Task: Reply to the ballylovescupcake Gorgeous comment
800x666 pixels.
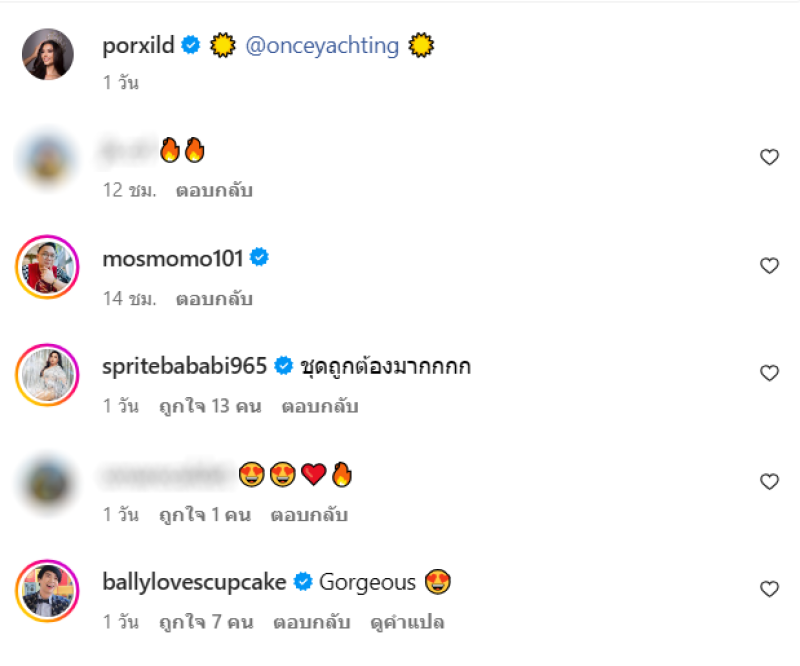Action: [x=312, y=622]
